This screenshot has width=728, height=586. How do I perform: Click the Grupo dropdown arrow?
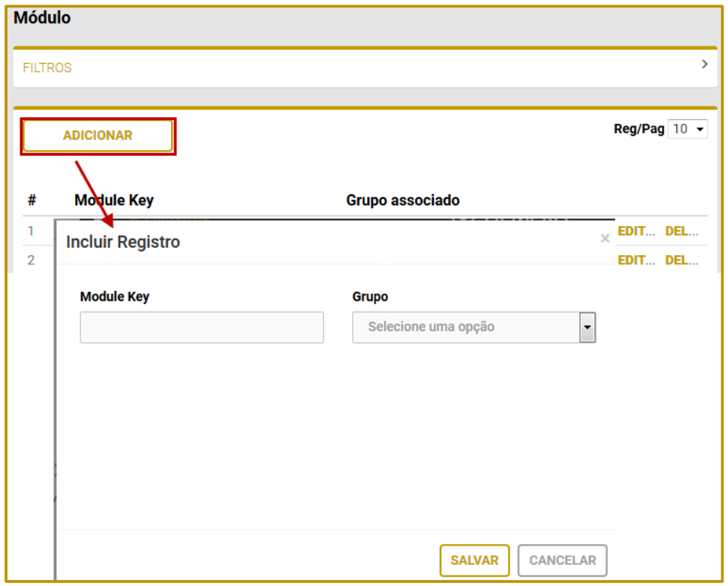click(x=588, y=328)
